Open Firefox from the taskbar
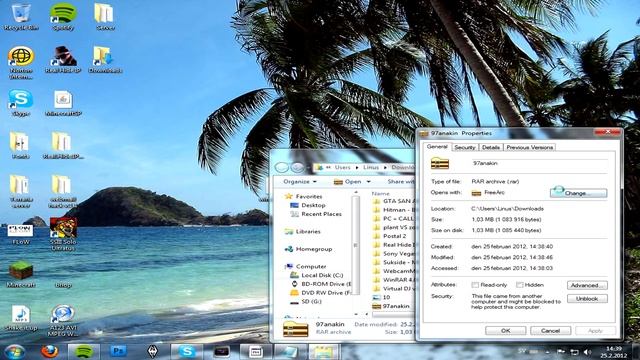This screenshot has width=640, height=360. coord(49,351)
